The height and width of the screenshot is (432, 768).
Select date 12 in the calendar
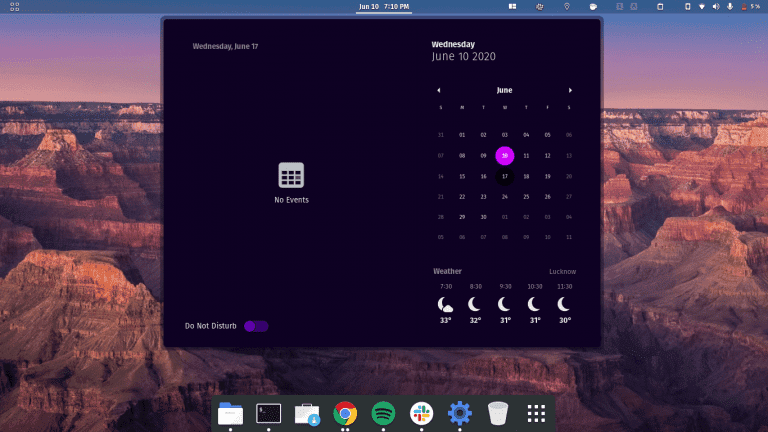point(548,156)
